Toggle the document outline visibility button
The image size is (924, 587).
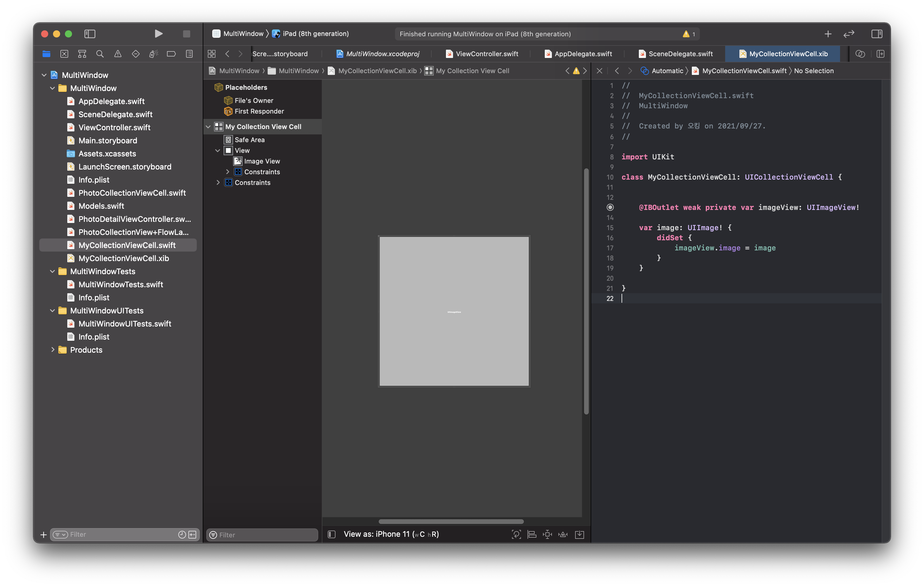pos(332,534)
